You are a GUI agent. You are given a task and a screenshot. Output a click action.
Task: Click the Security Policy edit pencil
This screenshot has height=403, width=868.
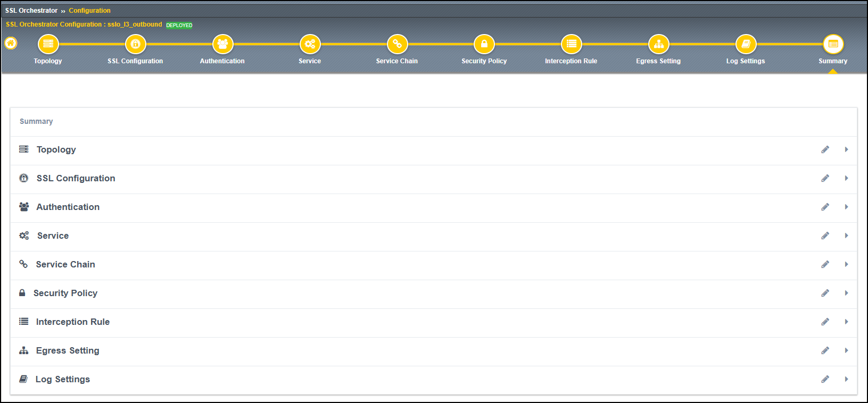click(825, 293)
